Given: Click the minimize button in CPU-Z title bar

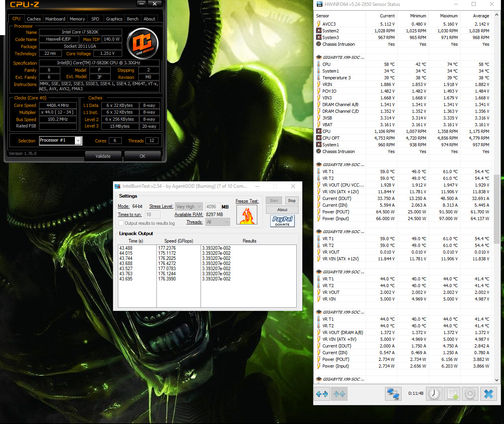Looking at the screenshot, I should (x=142, y=4).
